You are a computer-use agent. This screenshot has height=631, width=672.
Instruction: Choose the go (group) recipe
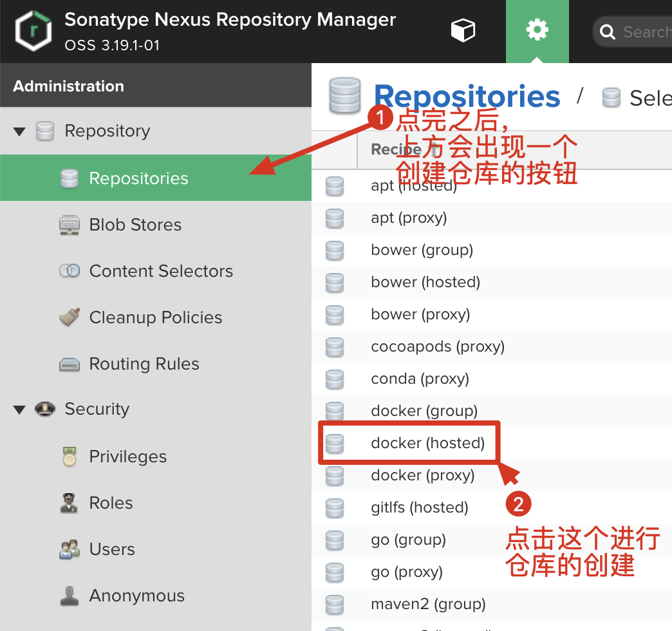tap(409, 540)
